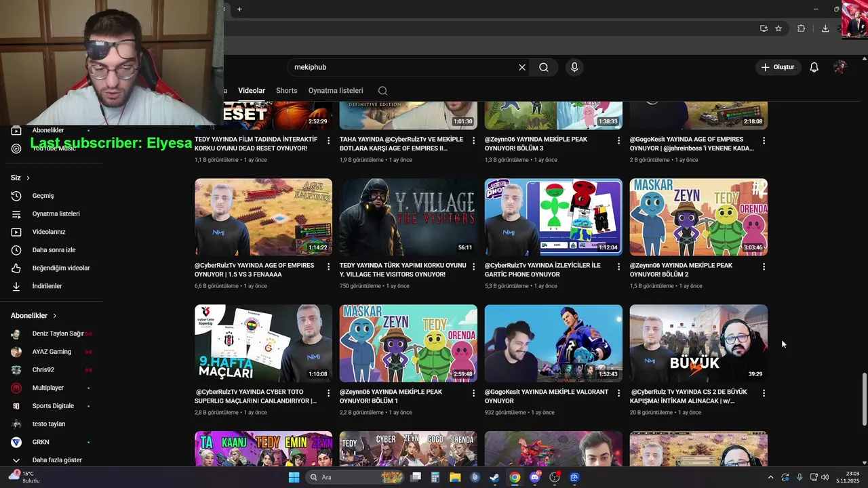Open AYAZ Gaming channel subscription
868x488 pixels.
[x=52, y=352]
